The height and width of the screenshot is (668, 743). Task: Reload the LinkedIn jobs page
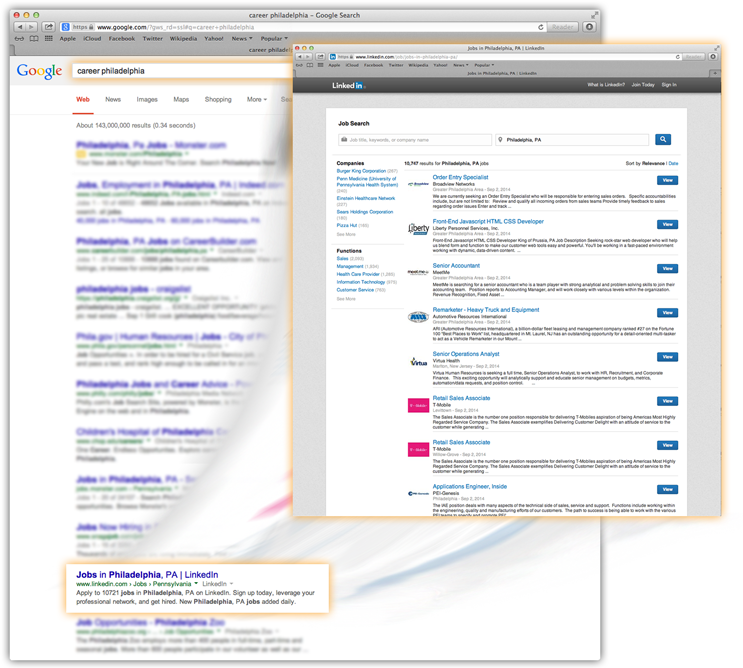pos(678,57)
